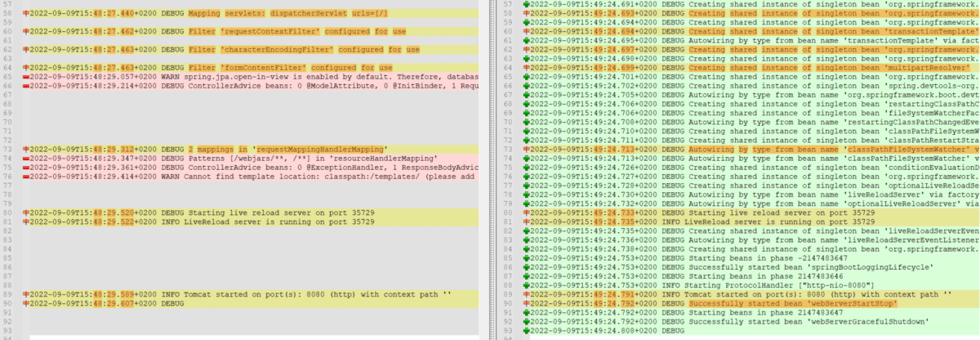
Task: Click green added marker on right 'spring.devtools' line
Action: point(527,86)
